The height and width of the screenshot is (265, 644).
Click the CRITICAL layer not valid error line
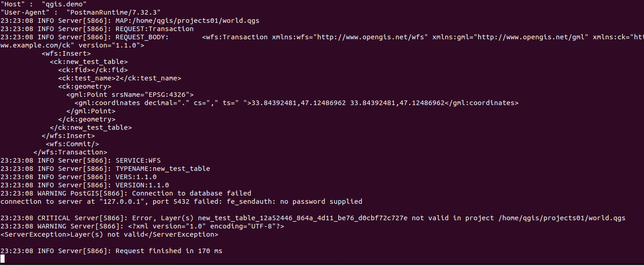tap(313, 218)
